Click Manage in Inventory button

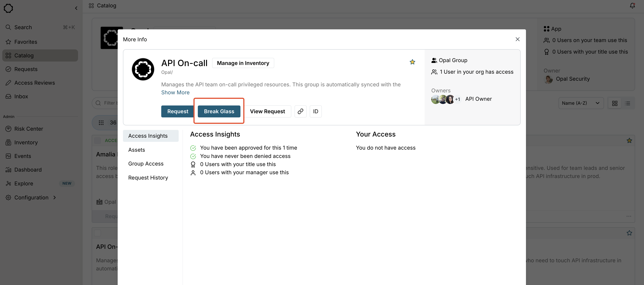pyautogui.click(x=243, y=63)
